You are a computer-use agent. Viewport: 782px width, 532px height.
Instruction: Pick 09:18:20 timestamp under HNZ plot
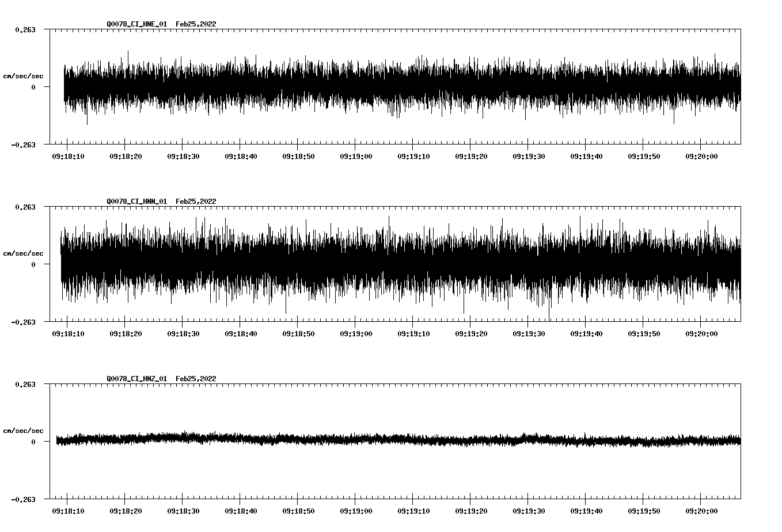coord(126,511)
